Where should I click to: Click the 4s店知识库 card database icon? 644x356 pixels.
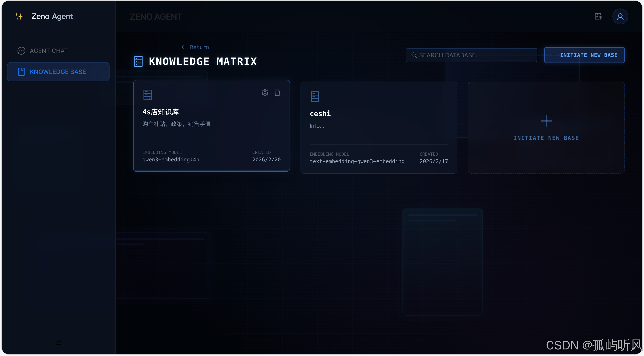click(147, 95)
